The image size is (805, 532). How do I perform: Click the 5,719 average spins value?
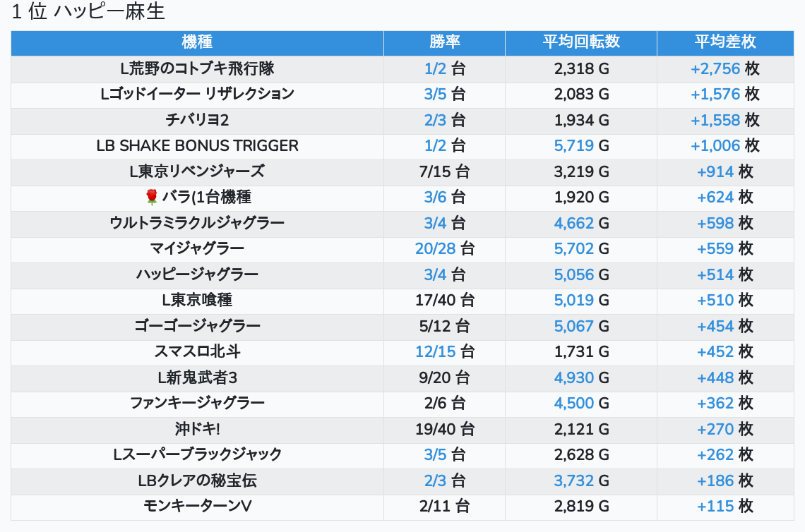click(574, 146)
